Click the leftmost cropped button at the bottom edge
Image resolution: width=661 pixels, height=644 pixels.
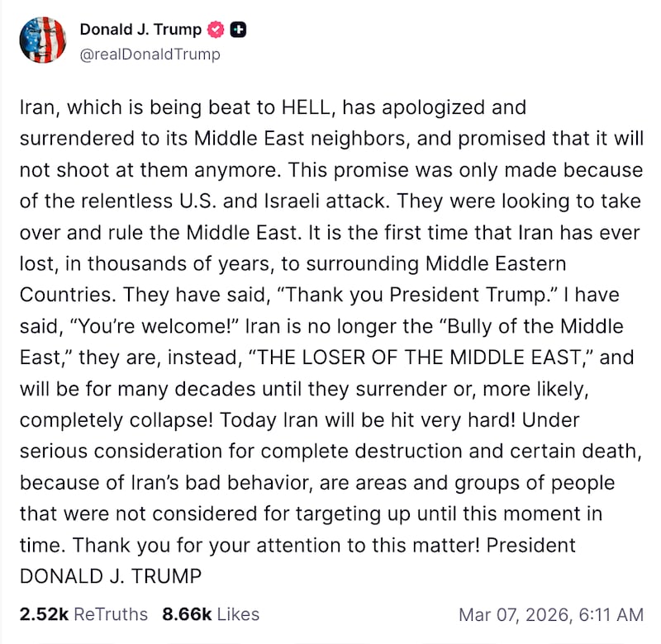[x=78, y=641]
